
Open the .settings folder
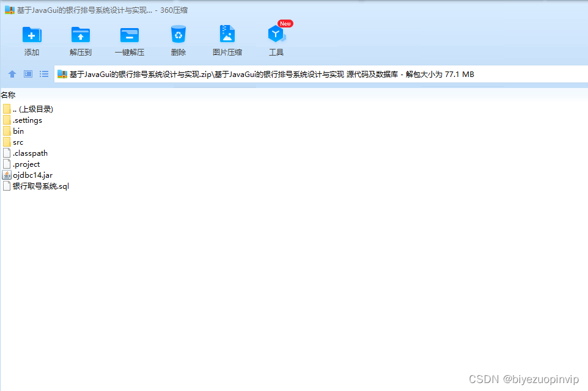click(28, 120)
